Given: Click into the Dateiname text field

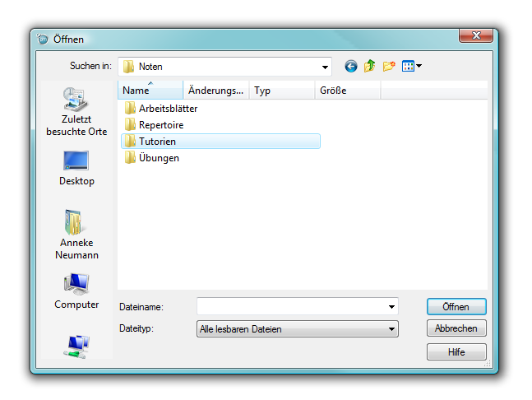Looking at the screenshot, I should (x=291, y=307).
